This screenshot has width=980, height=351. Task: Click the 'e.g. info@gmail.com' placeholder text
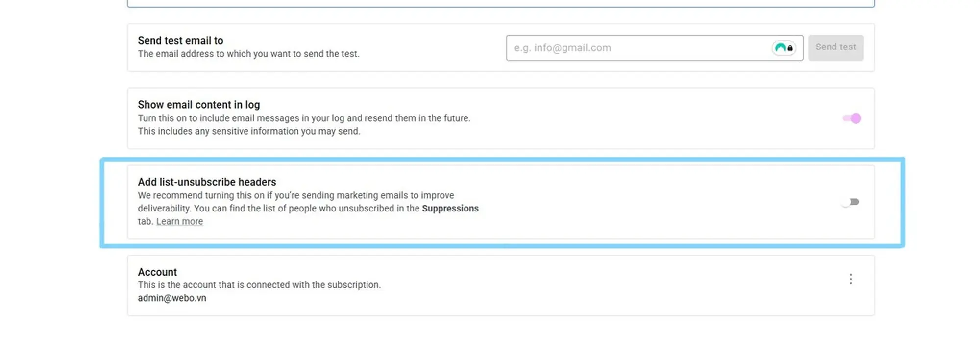coord(563,48)
